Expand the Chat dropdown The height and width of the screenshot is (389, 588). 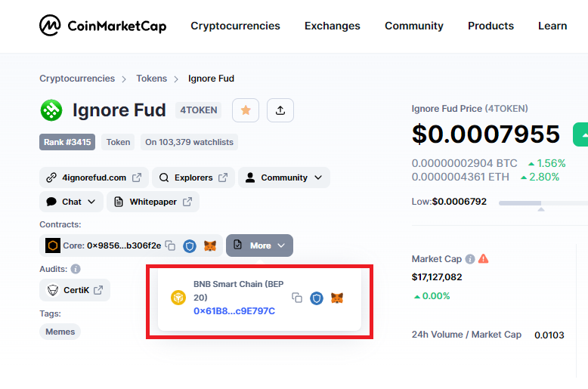click(71, 202)
